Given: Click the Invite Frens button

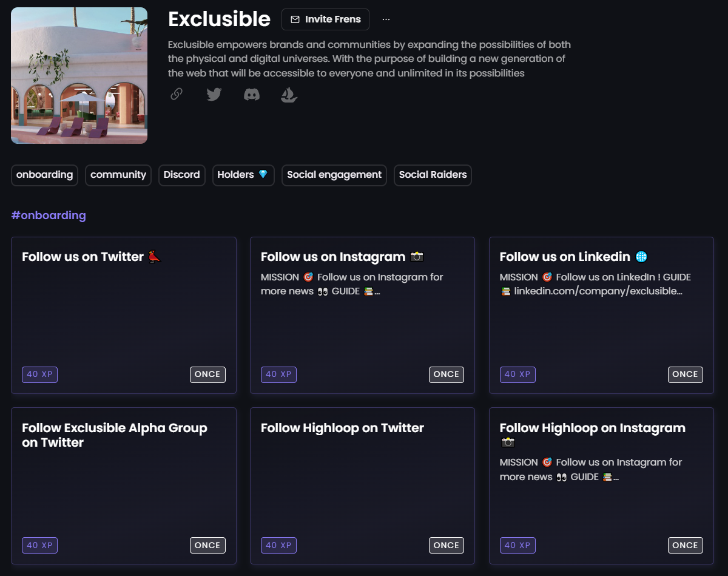Looking at the screenshot, I should [325, 19].
